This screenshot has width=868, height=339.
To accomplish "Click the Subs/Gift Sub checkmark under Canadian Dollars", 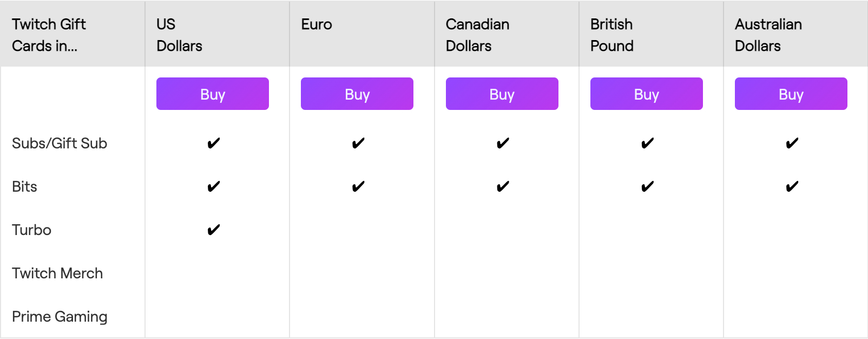I will (x=503, y=144).
